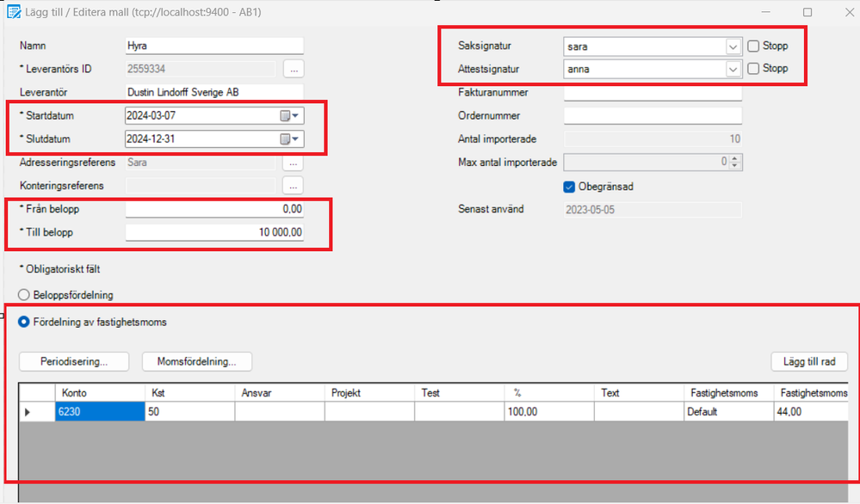Browse Leverantörs ID with the ellipsis button

pyautogui.click(x=294, y=69)
